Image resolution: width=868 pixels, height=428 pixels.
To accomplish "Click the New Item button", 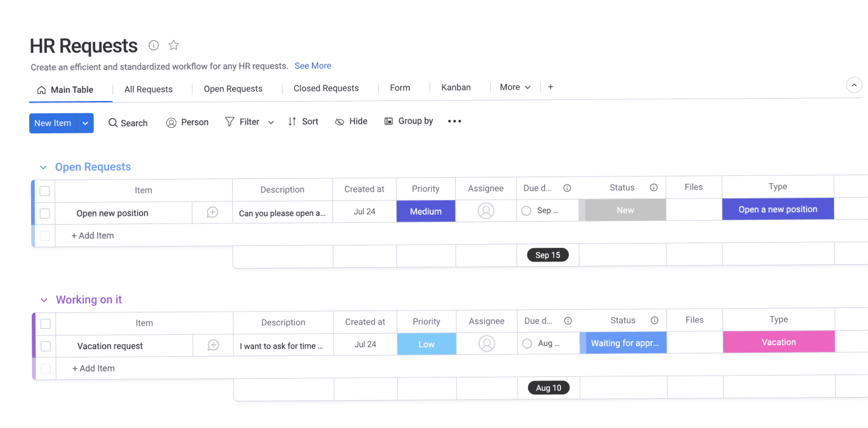I will [x=53, y=123].
